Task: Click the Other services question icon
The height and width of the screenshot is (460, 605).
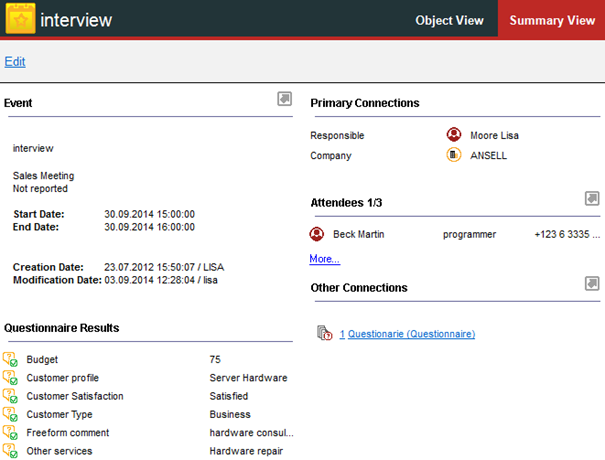Action: point(10,451)
